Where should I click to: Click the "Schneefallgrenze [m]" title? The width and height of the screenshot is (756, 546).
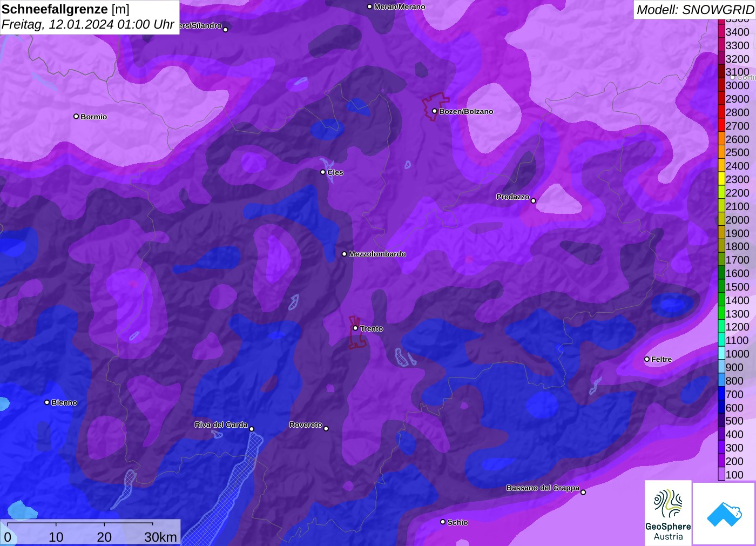tap(66, 9)
